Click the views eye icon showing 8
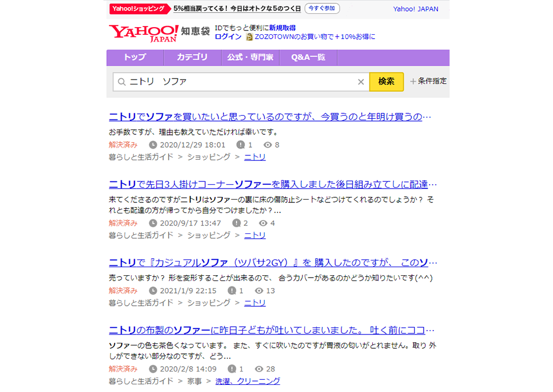 268,145
